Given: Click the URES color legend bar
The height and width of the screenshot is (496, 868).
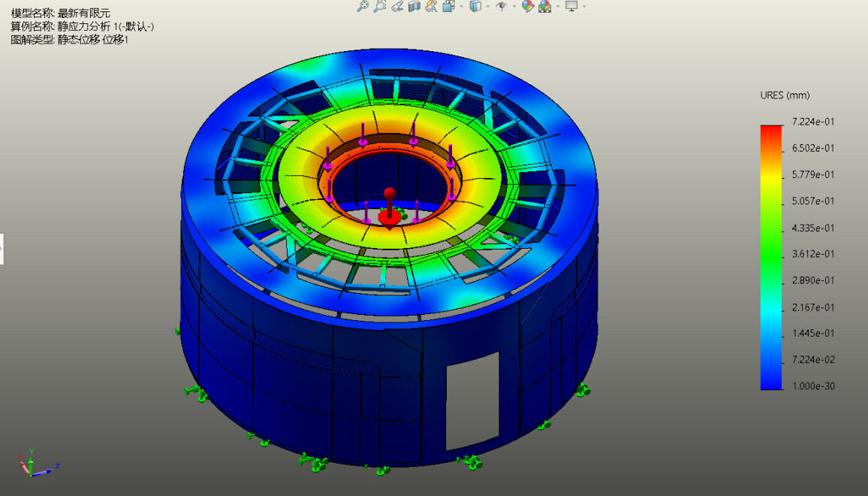Looking at the screenshot, I should click(771, 256).
